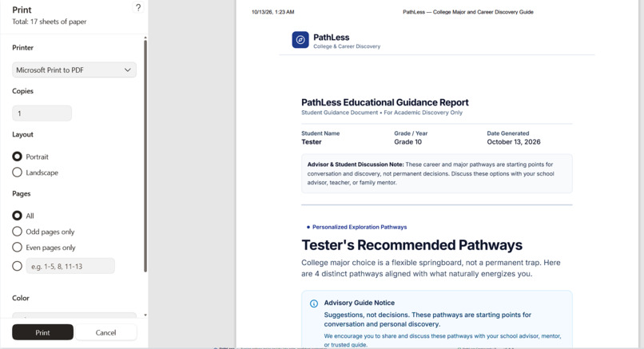Image resolution: width=644 pixels, height=349 pixels.
Task: Click the Advisory Guide Notice info icon
Action: point(314,303)
